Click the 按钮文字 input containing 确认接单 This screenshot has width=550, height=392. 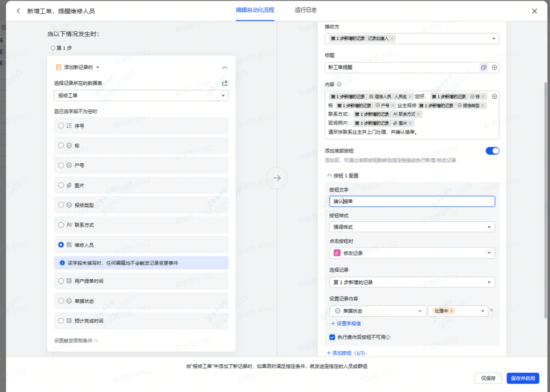pos(411,201)
